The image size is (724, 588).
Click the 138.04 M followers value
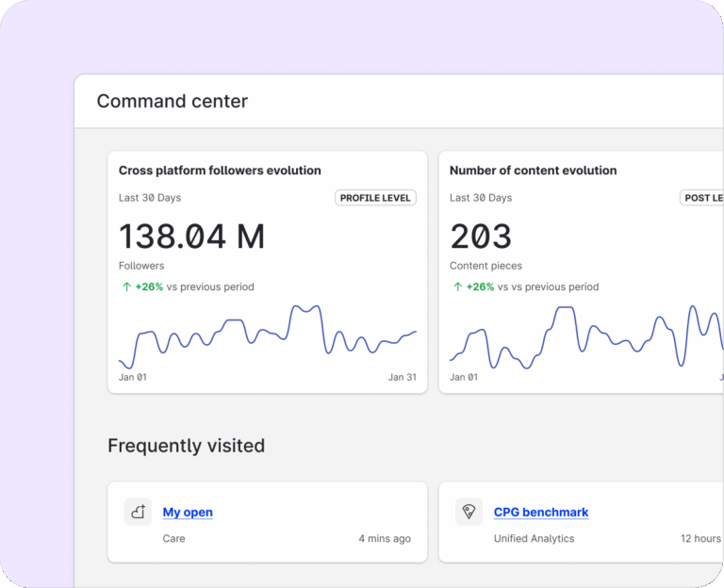tap(191, 236)
